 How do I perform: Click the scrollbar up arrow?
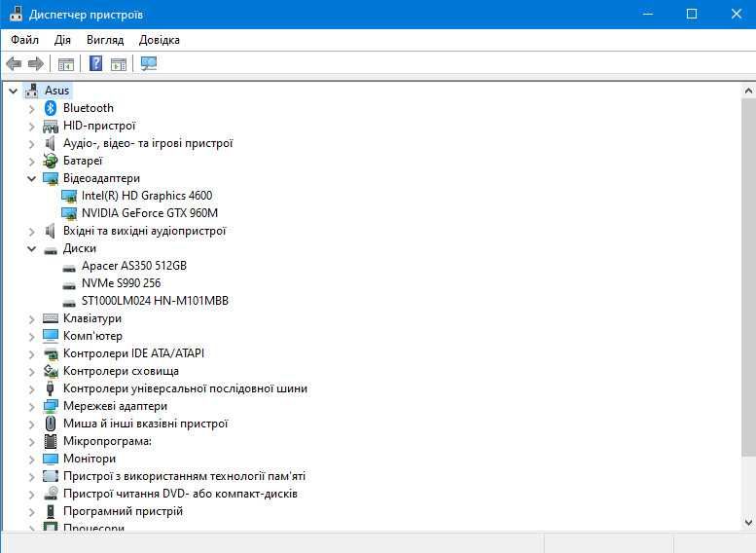coord(748,91)
